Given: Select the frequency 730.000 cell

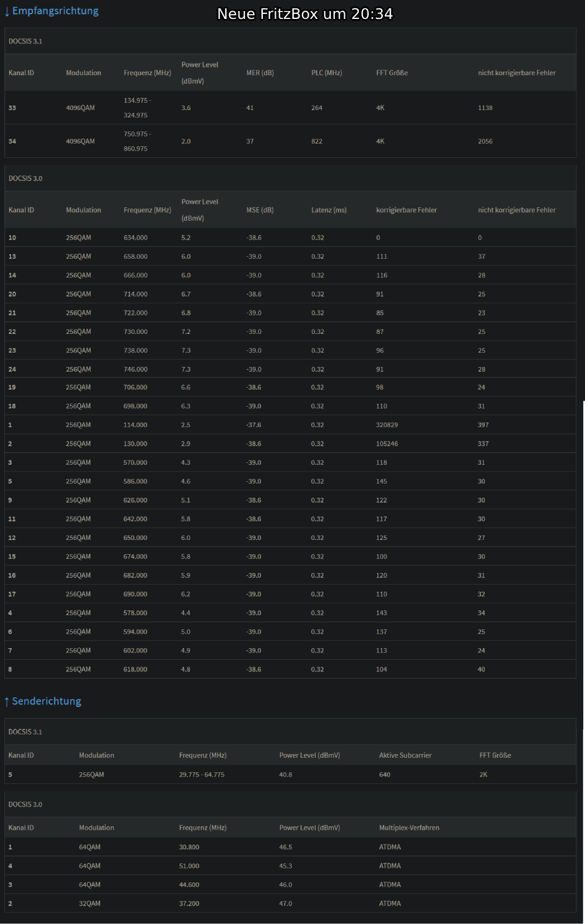Looking at the screenshot, I should pyautogui.click(x=136, y=332).
